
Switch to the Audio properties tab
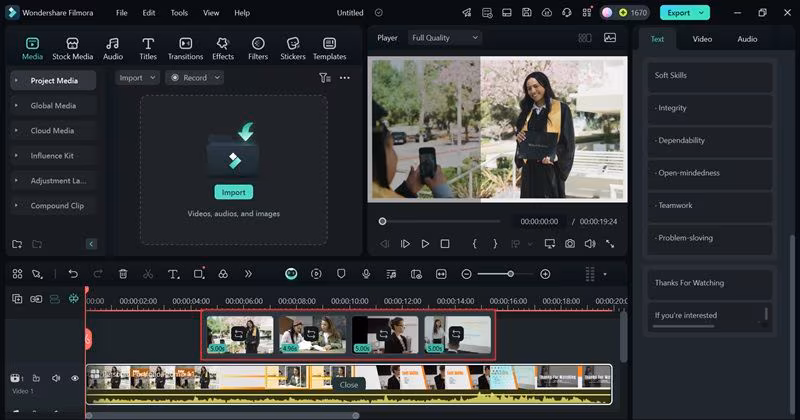click(x=747, y=39)
